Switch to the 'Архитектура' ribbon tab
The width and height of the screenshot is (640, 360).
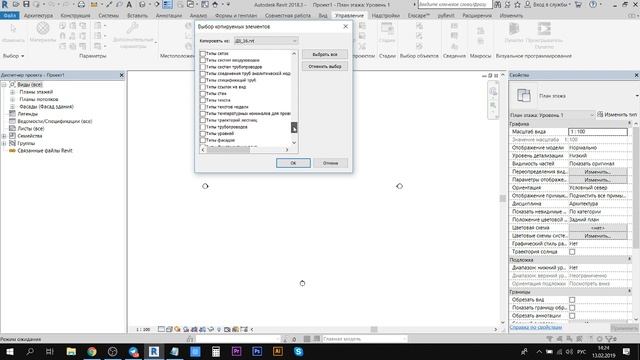tap(38, 16)
